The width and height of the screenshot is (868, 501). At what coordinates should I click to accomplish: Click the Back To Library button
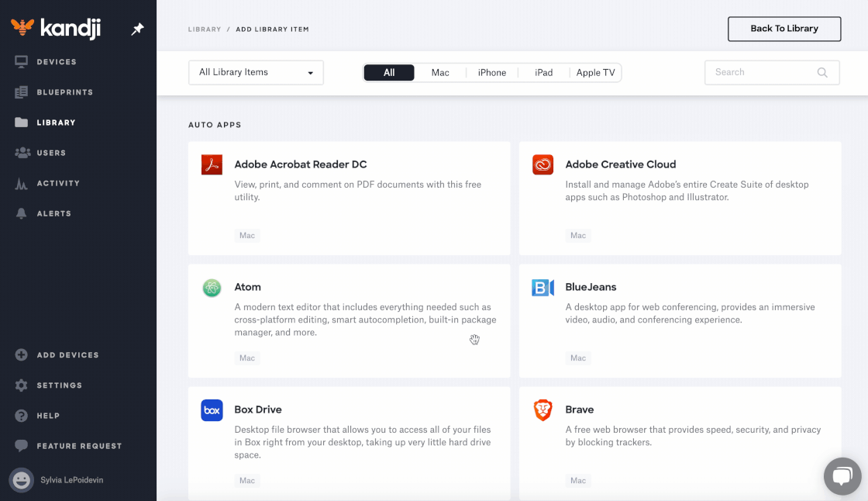coord(784,29)
